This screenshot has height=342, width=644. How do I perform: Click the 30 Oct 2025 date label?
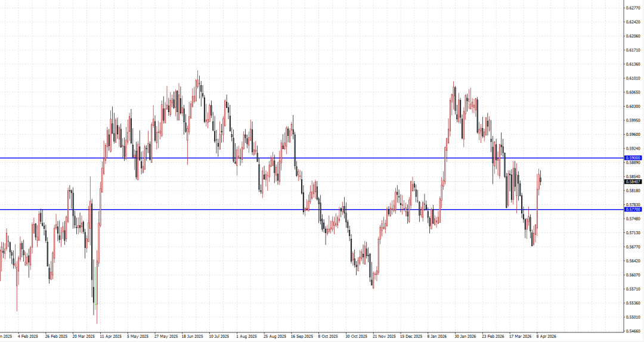tap(357, 336)
